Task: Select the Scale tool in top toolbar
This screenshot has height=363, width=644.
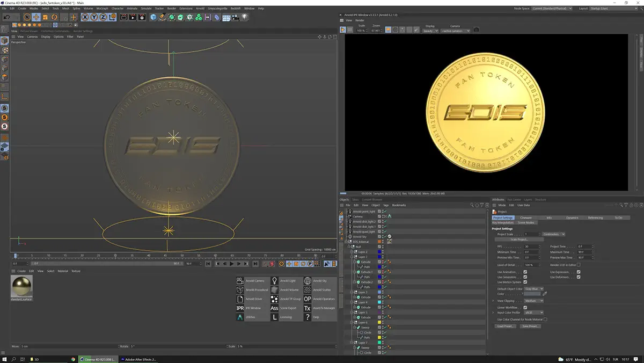Action: tap(45, 17)
